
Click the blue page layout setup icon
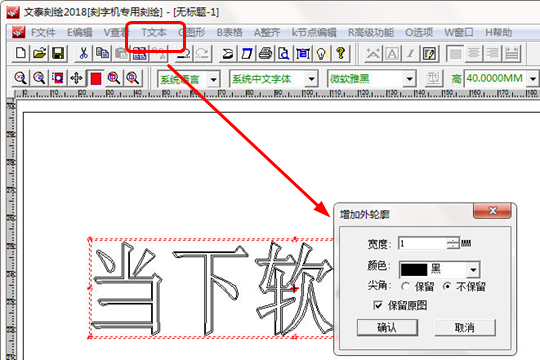tap(303, 53)
